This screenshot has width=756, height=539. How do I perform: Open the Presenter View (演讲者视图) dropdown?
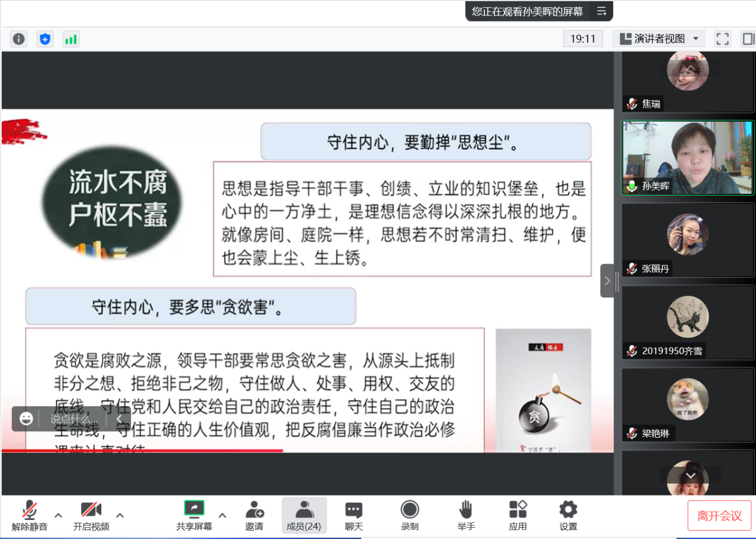[659, 39]
